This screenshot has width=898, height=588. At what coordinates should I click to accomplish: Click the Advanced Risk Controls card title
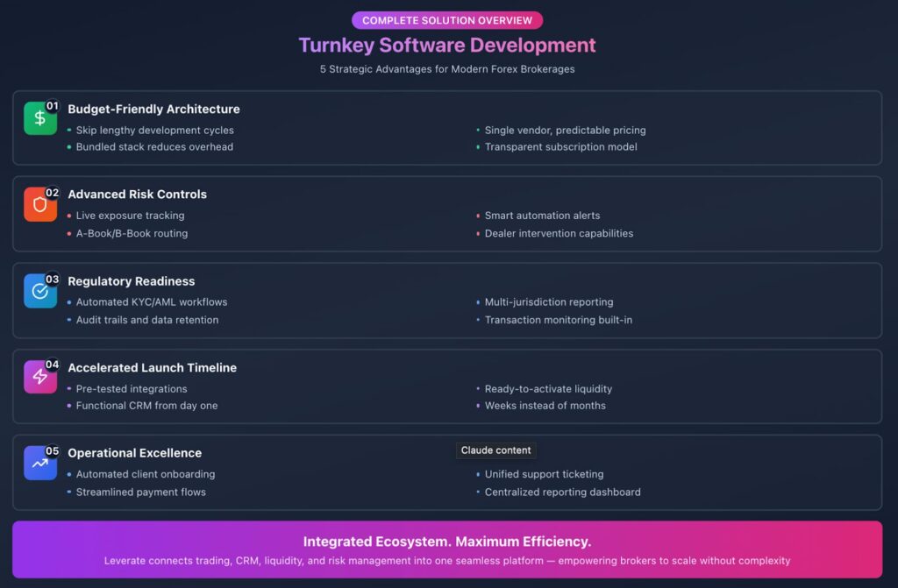point(137,194)
